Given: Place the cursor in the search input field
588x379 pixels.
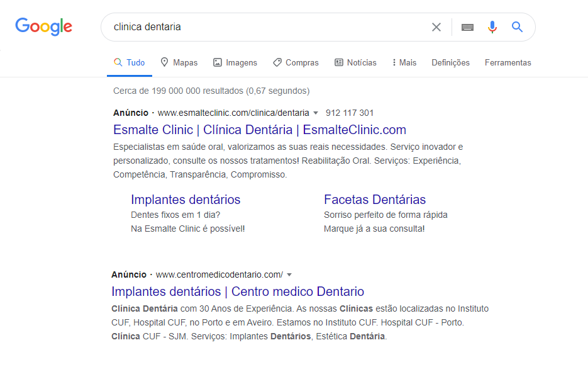Looking at the screenshot, I should [x=252, y=26].
